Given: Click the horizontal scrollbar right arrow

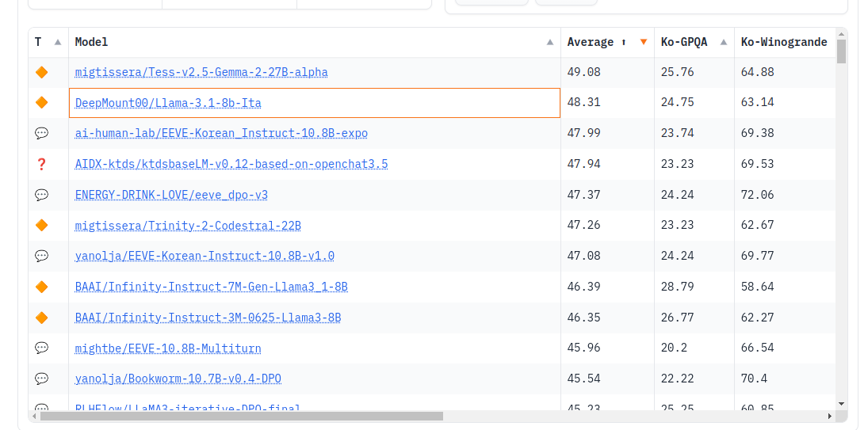Looking at the screenshot, I should point(830,416).
